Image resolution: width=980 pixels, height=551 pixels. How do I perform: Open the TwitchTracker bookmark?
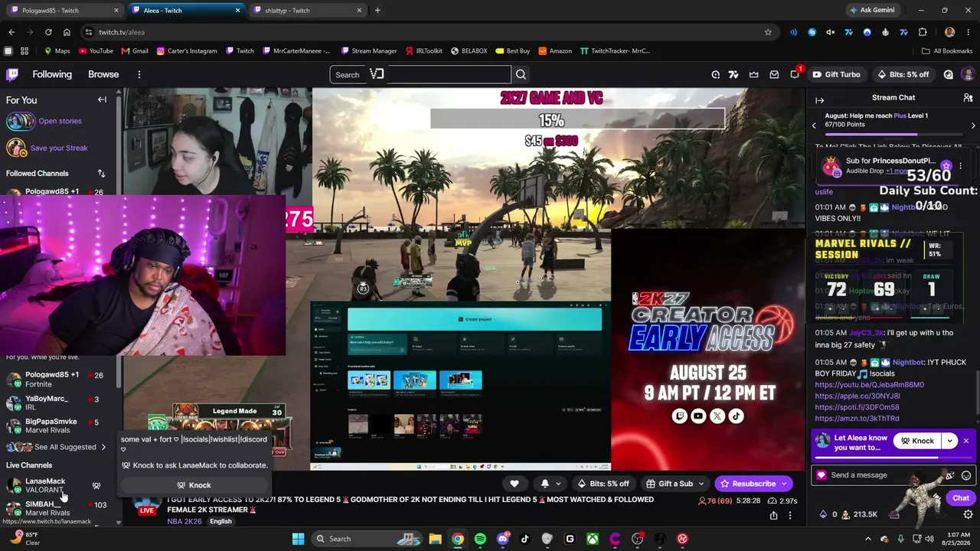coord(615,51)
